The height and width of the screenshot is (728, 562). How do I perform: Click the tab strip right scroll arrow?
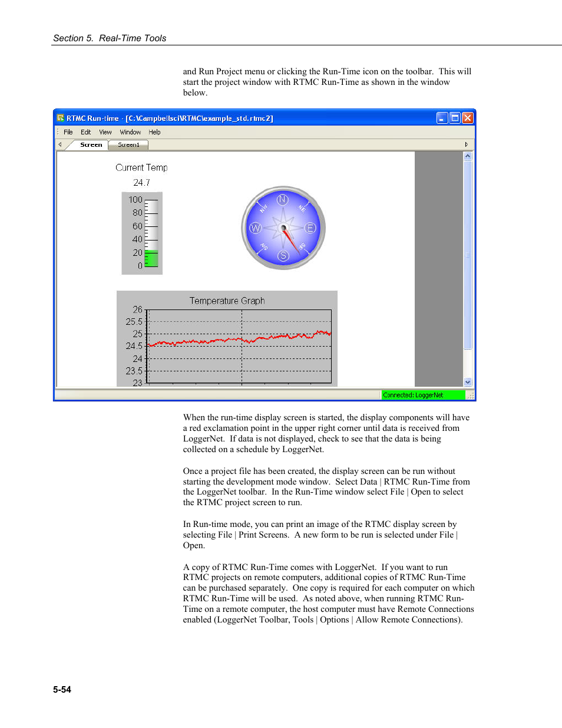pos(467,144)
